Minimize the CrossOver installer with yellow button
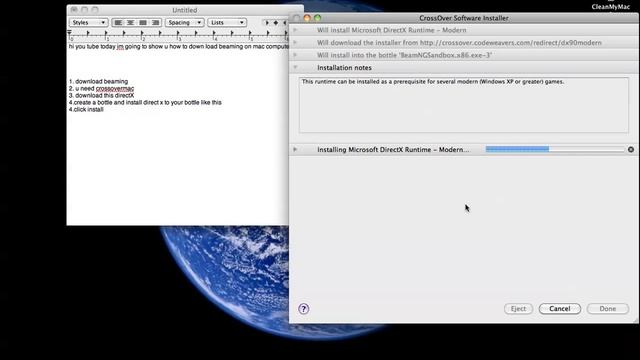The width and height of the screenshot is (640, 360). point(307,18)
